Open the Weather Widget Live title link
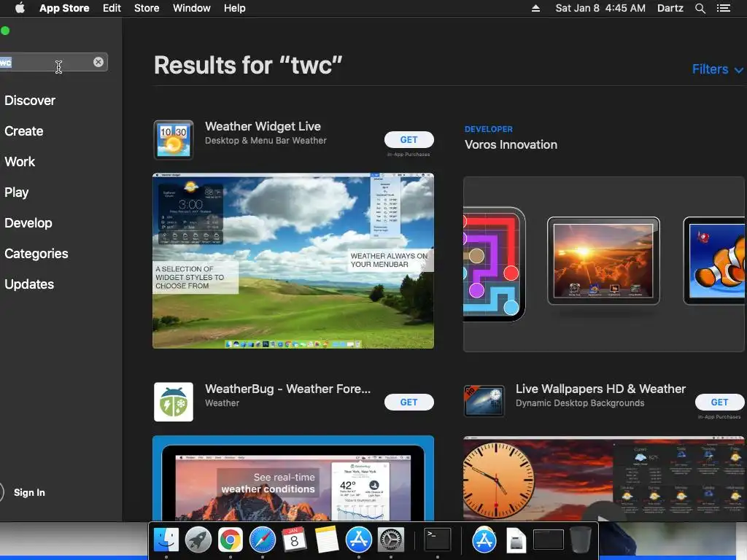Viewport: 747px width, 560px height. pos(263,126)
